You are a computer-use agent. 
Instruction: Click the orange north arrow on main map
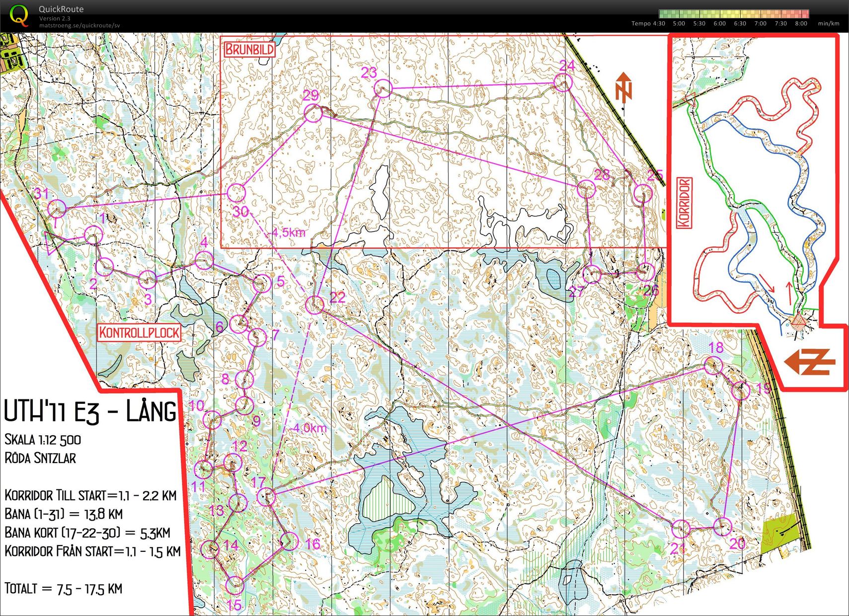pos(623,87)
